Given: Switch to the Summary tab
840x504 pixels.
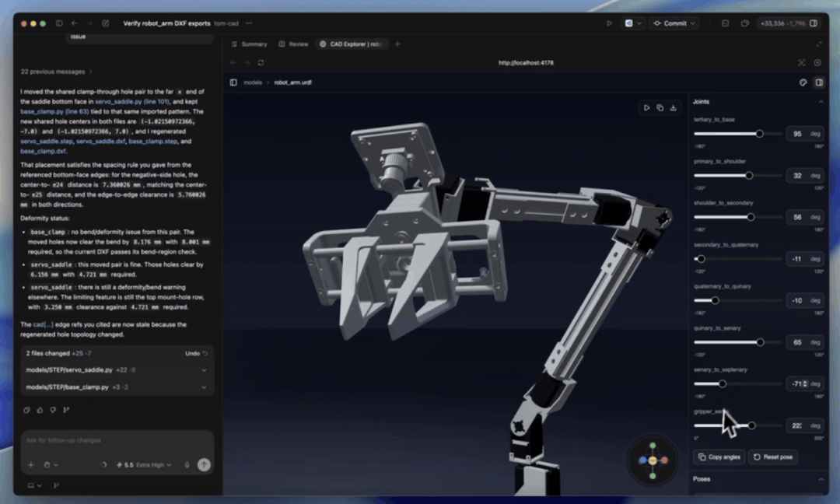Looking at the screenshot, I should pos(249,44).
